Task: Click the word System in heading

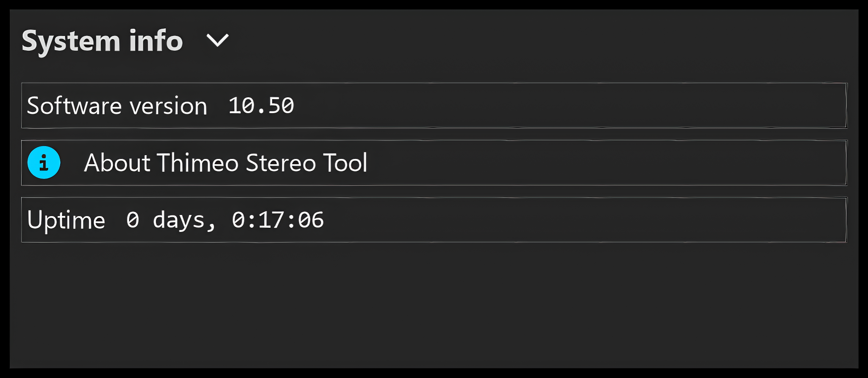Action: (71, 42)
